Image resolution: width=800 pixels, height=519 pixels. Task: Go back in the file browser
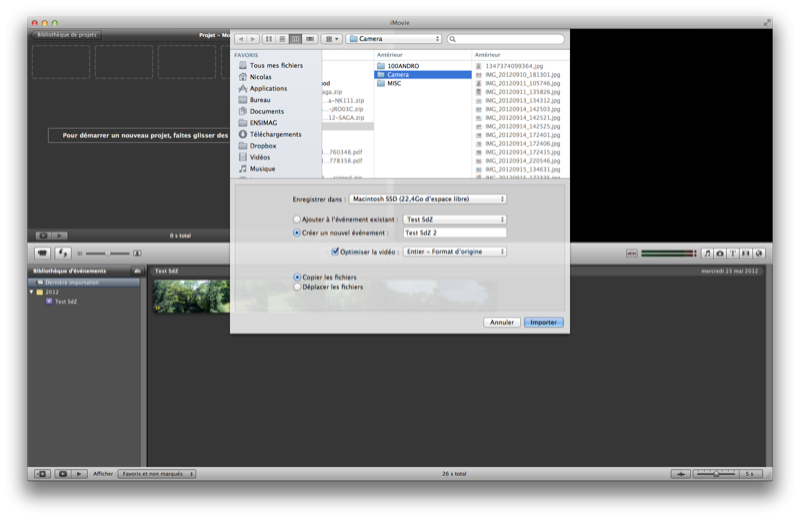240,39
